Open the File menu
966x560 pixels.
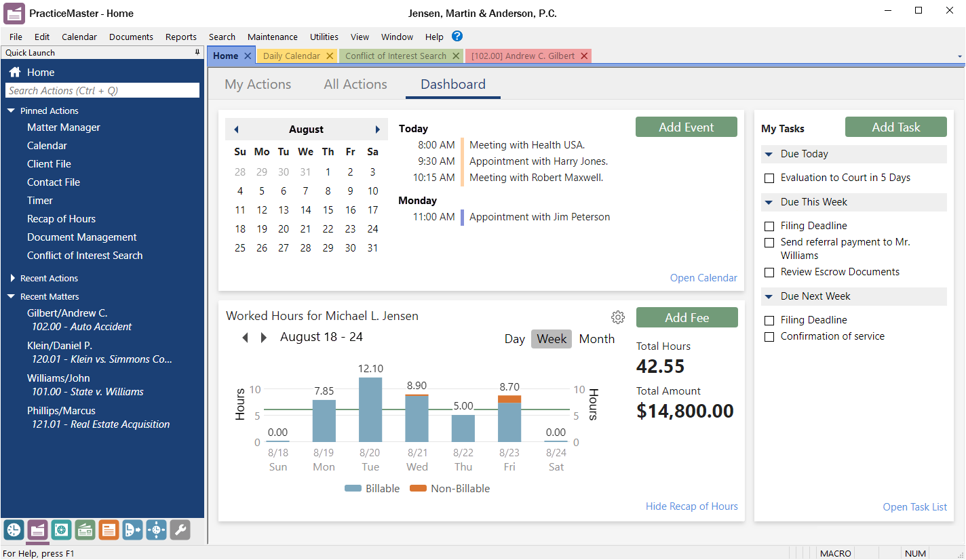point(16,37)
